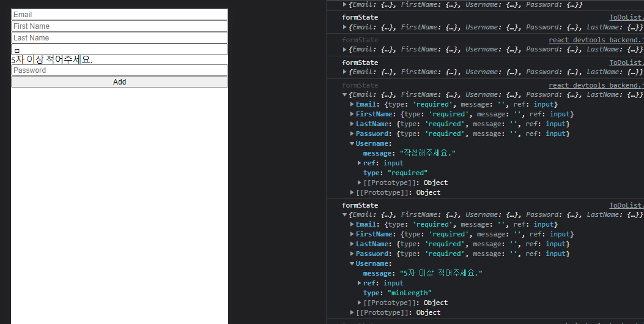Open ToDoList source link on the minLength formState log
Screen dimensions: 644x324
(626, 205)
